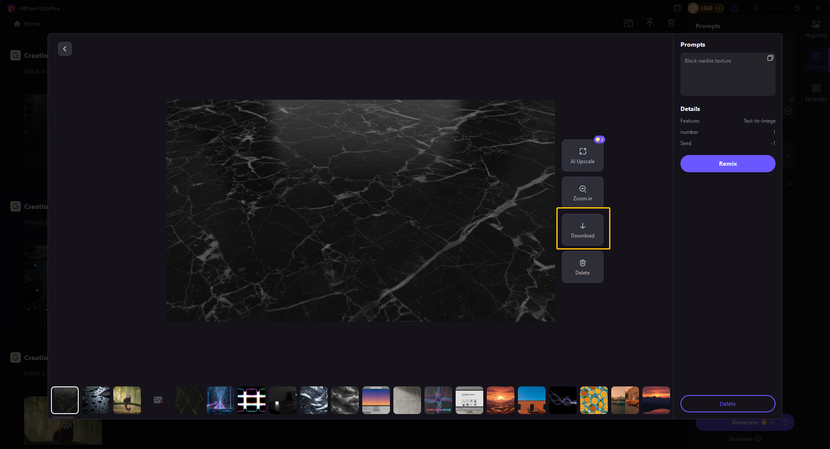Screen dimensions: 830x449
Task: Select the currently highlighted black marble thumbnail
Action: coord(65,400)
